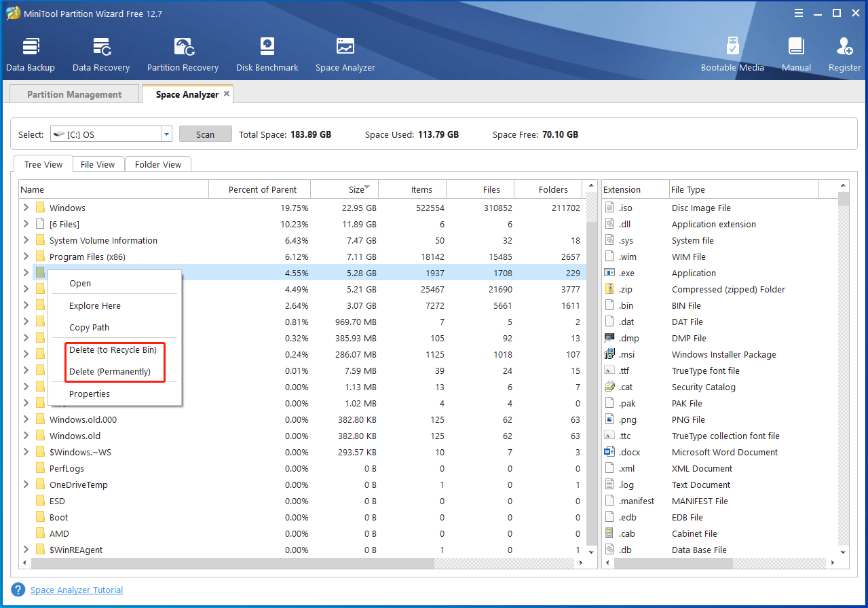Select the AMD folder row
This screenshot has height=608, width=868.
(303, 533)
